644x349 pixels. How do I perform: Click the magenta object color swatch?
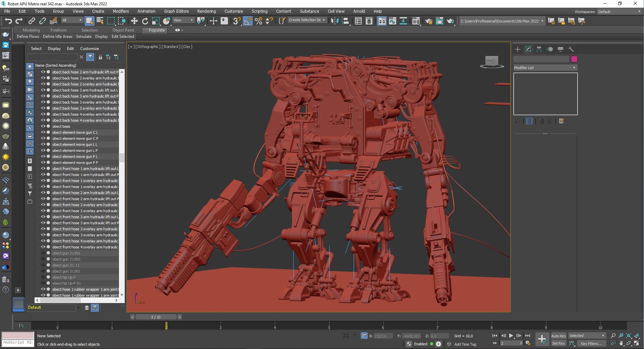[x=574, y=59]
